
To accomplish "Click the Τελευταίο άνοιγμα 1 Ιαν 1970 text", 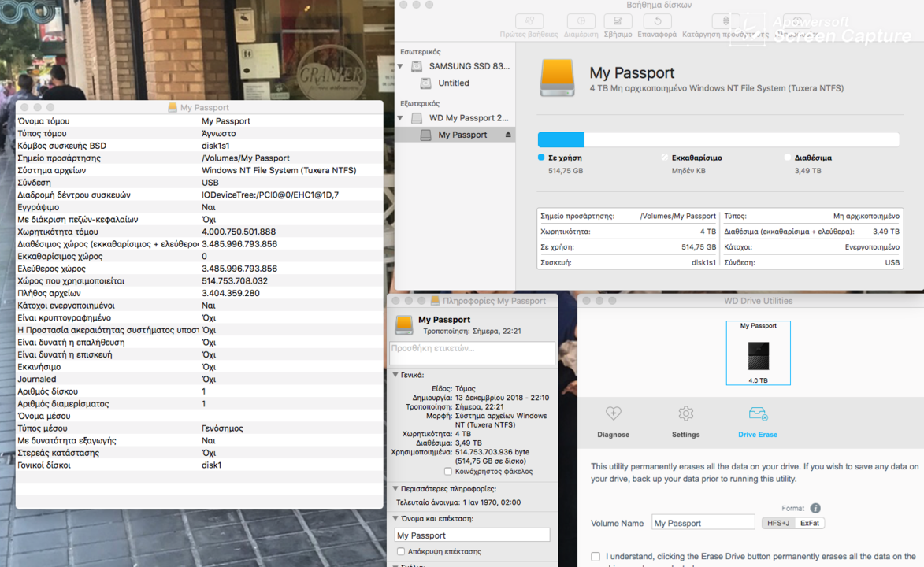I will 458,502.
